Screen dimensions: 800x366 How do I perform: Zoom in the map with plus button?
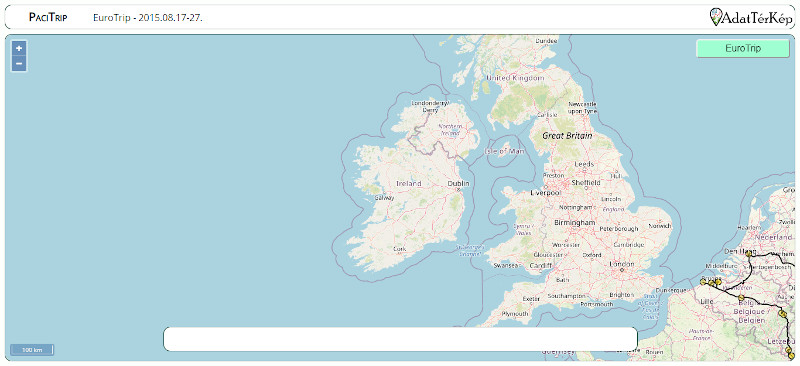(x=19, y=48)
